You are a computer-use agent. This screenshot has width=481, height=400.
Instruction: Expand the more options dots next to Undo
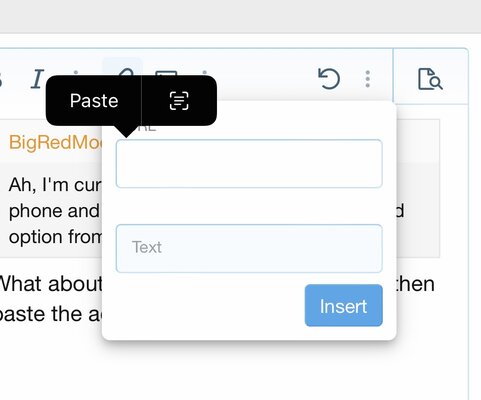tap(368, 79)
